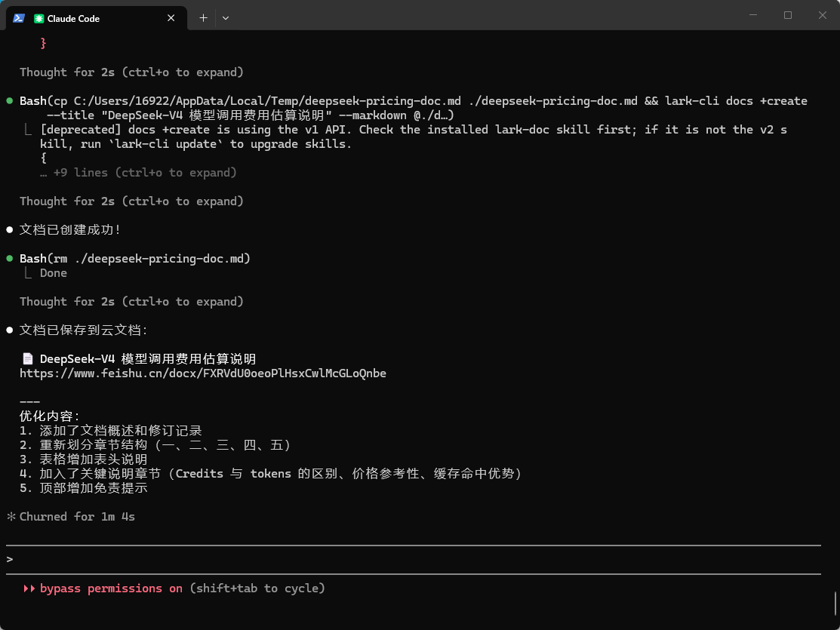Click the PowerShell icon in tab
The image size is (840, 630).
(x=19, y=18)
